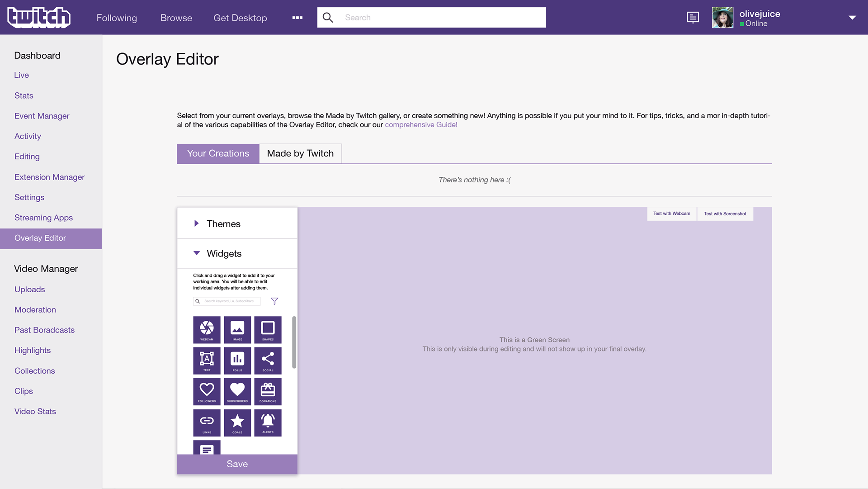Click the search magnifier icon

328,17
